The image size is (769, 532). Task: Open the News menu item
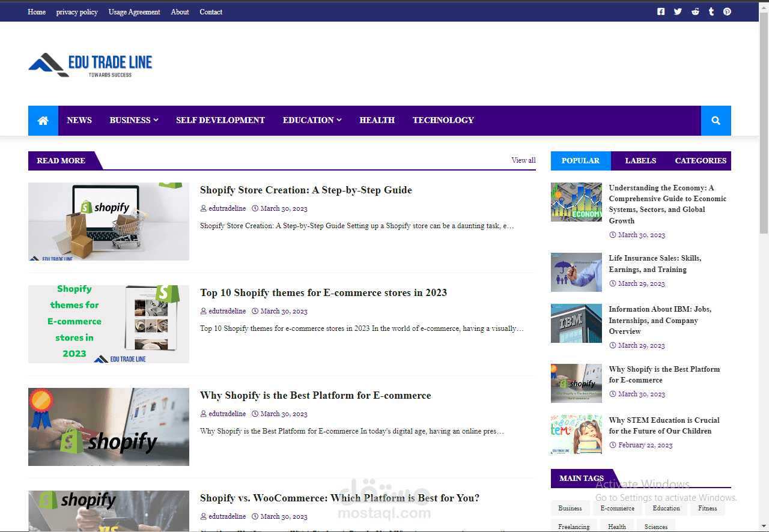click(x=79, y=121)
